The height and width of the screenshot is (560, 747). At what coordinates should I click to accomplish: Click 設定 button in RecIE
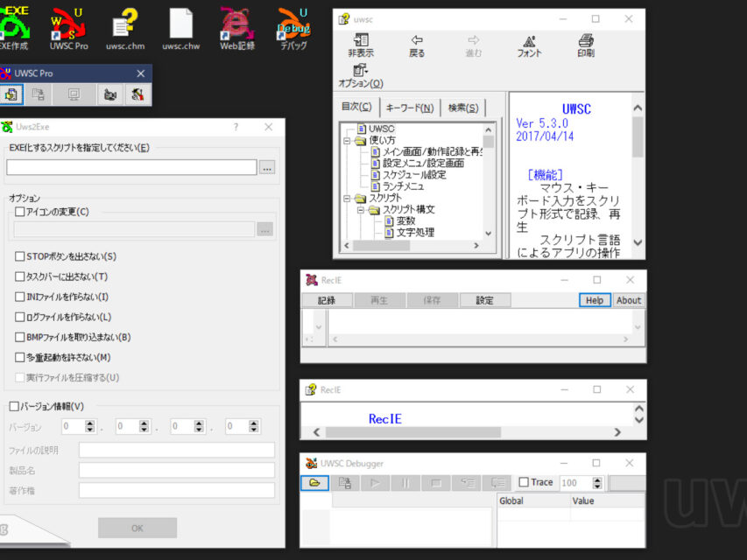484,300
